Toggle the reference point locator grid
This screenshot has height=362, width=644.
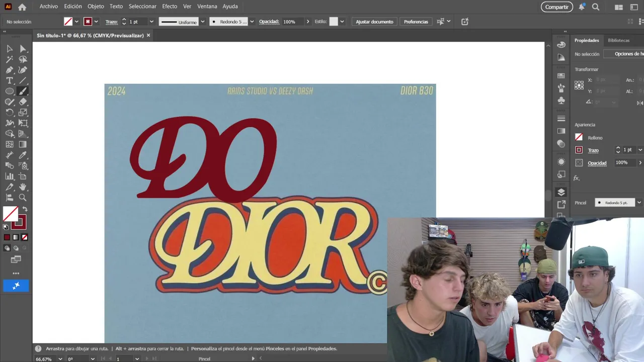[579, 85]
